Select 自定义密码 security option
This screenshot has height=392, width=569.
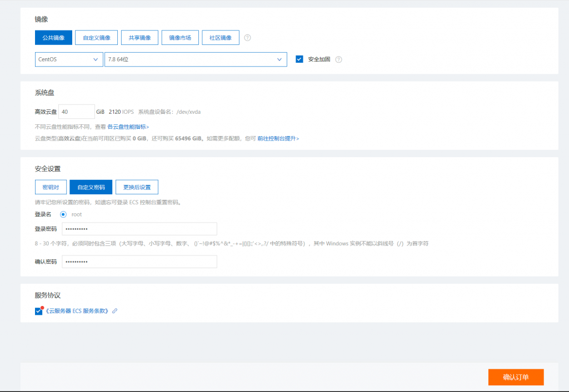[91, 187]
